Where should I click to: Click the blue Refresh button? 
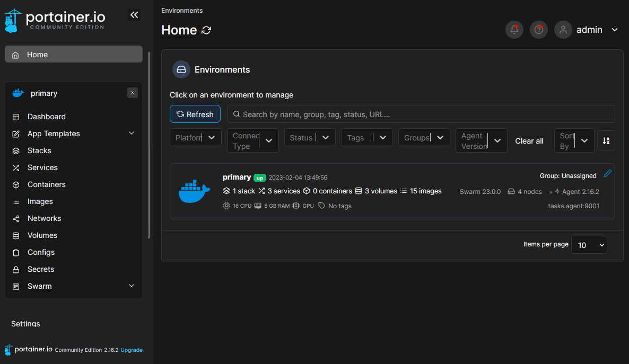[x=195, y=114]
